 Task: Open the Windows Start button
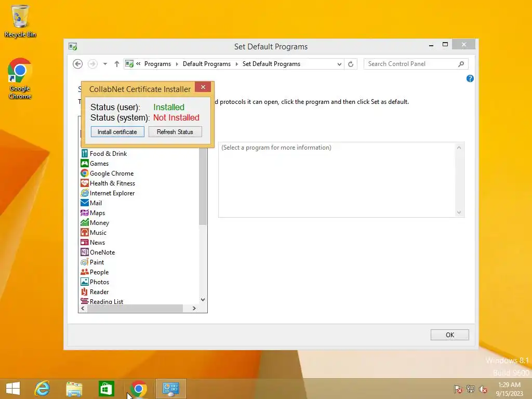tap(13, 389)
